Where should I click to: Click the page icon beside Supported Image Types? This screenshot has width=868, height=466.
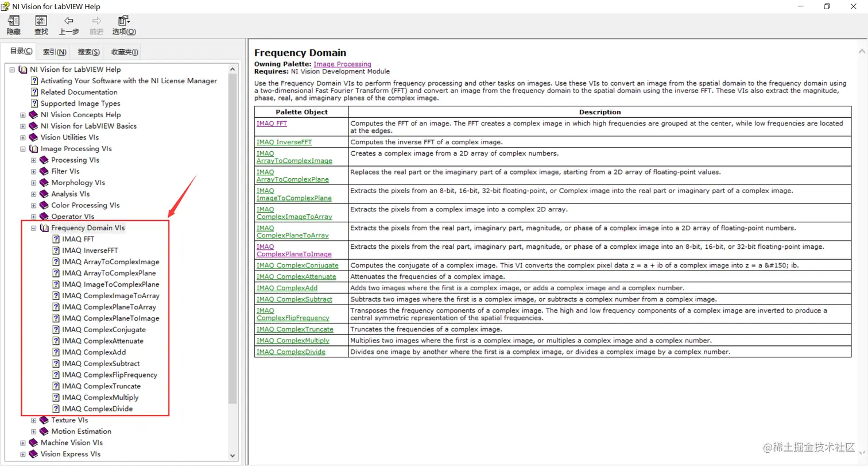pos(34,103)
